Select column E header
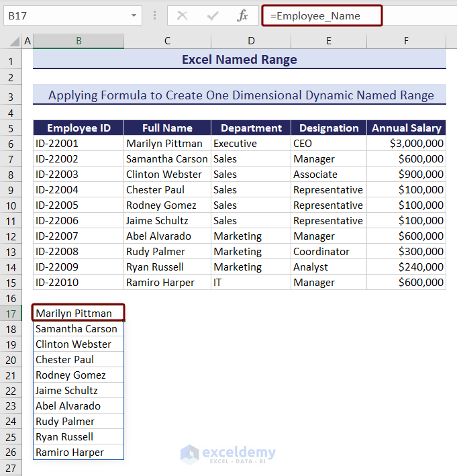The width and height of the screenshot is (457, 476). [329, 41]
